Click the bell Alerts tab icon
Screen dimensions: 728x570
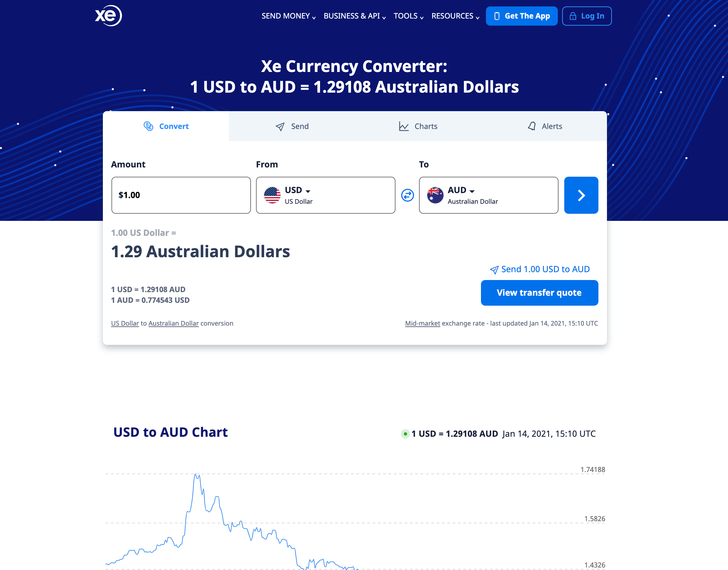coord(531,126)
